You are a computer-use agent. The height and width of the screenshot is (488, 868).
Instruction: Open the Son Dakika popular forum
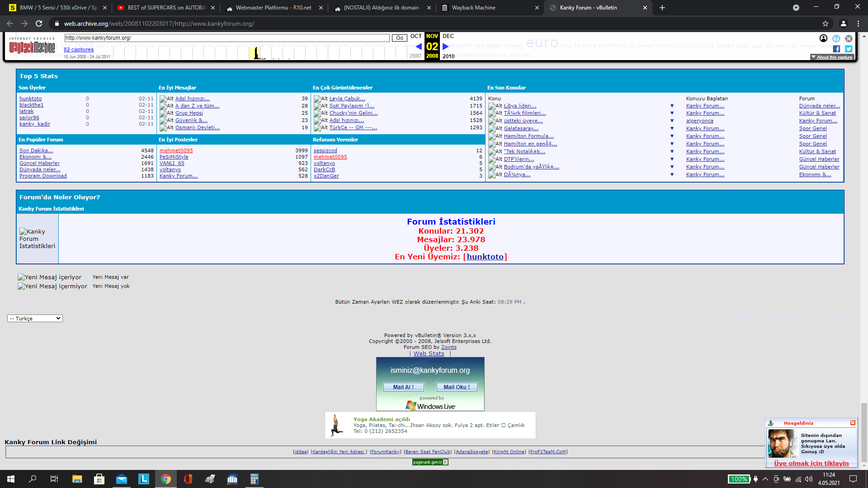click(36, 150)
